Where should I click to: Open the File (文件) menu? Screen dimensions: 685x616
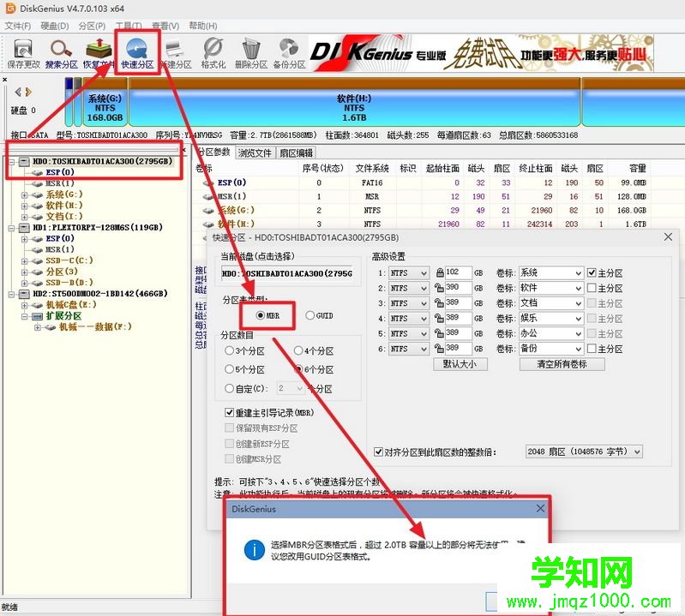pyautogui.click(x=18, y=26)
